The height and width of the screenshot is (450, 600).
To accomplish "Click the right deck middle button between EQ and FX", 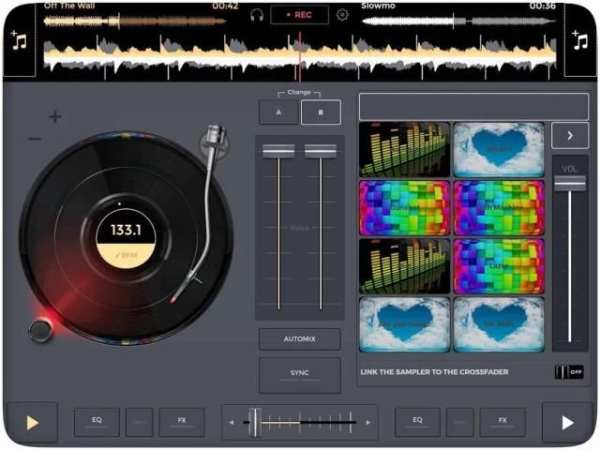I will pyautogui.click(x=460, y=422).
